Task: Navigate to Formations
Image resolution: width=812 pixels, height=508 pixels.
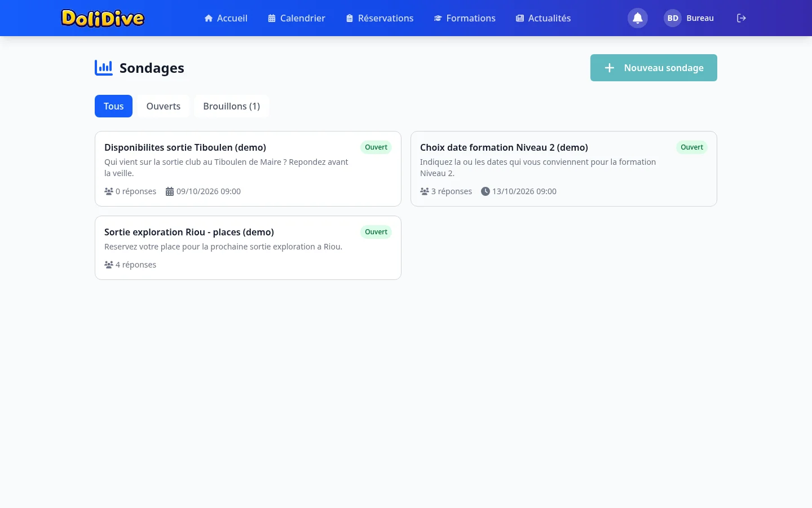Action: pos(465,18)
